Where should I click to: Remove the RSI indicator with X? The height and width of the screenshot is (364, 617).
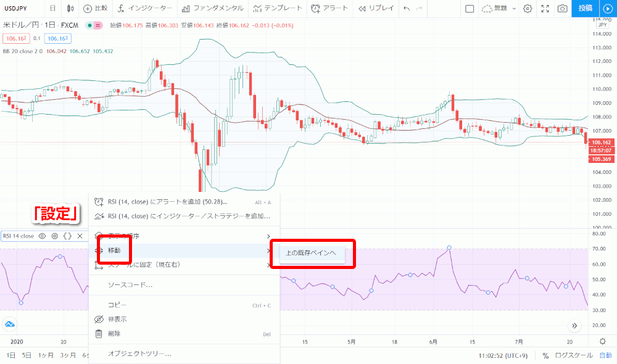tap(80, 236)
